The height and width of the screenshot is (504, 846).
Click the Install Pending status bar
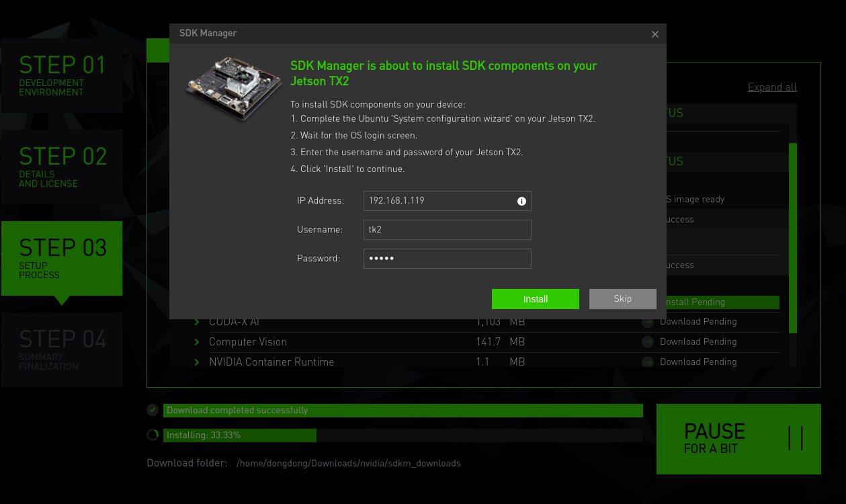722,302
